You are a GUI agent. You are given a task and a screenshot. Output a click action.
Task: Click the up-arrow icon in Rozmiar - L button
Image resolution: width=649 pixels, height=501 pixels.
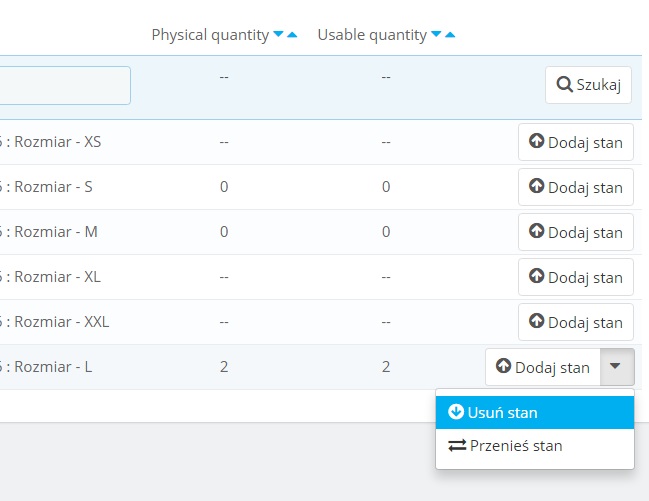[x=503, y=367]
